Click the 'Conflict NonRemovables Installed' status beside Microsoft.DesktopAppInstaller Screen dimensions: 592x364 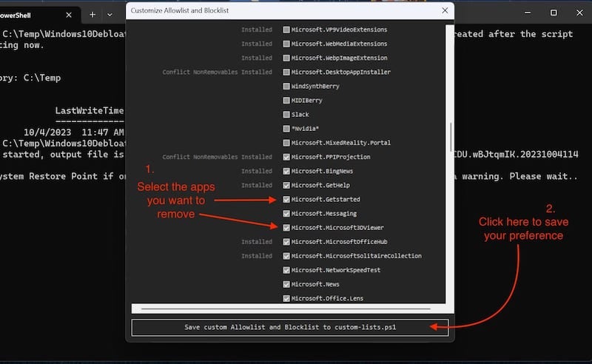pos(217,72)
